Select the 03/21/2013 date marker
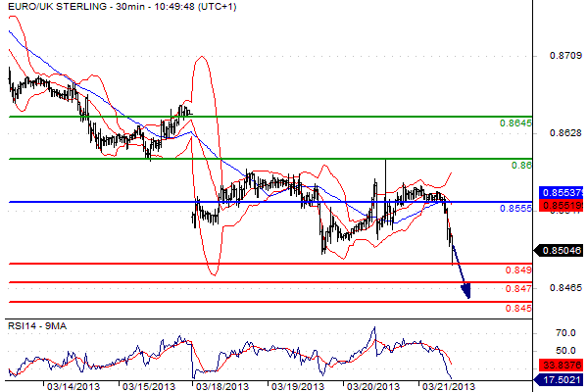Viewport: 588px width, 392px height. pyautogui.click(x=447, y=386)
